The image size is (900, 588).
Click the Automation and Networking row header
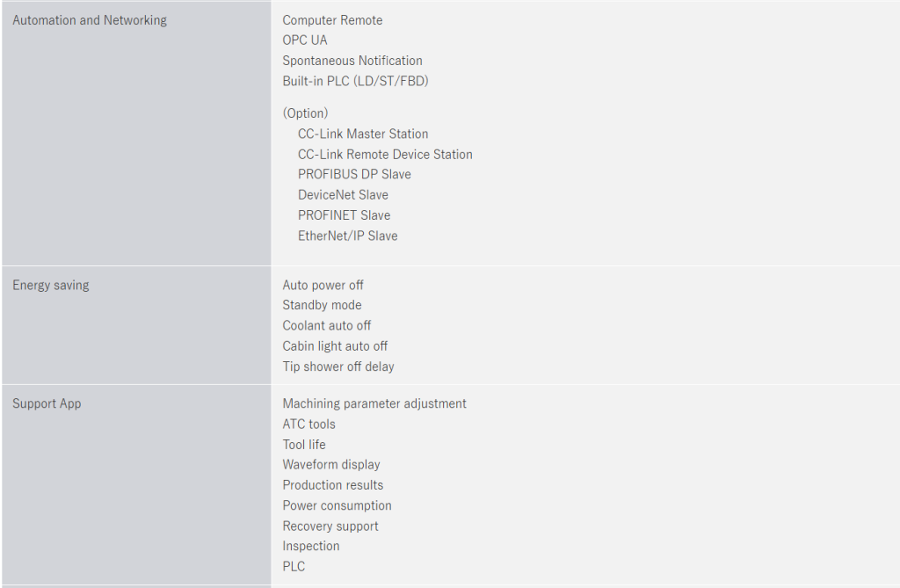click(x=90, y=20)
